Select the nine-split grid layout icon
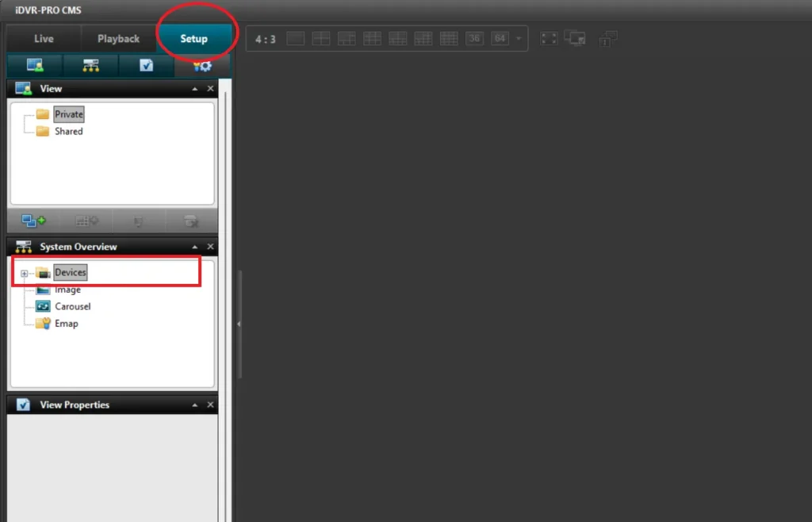The width and height of the screenshot is (812, 522). pos(372,38)
